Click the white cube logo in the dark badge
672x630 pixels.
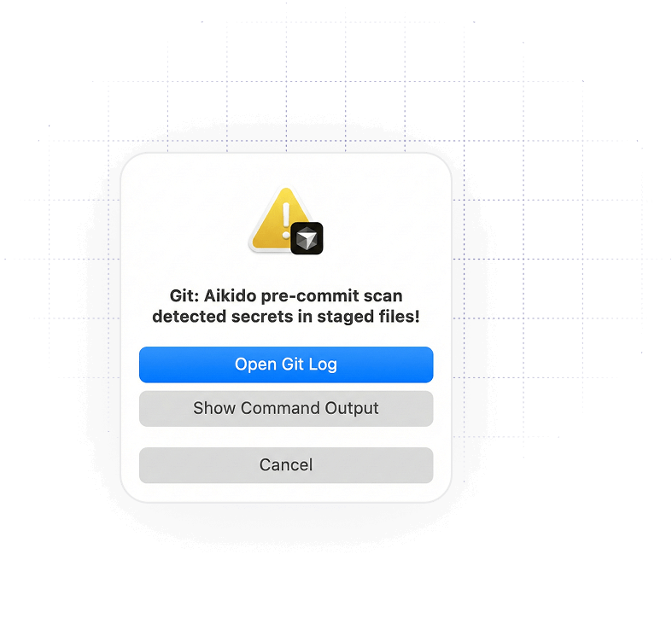(307, 239)
